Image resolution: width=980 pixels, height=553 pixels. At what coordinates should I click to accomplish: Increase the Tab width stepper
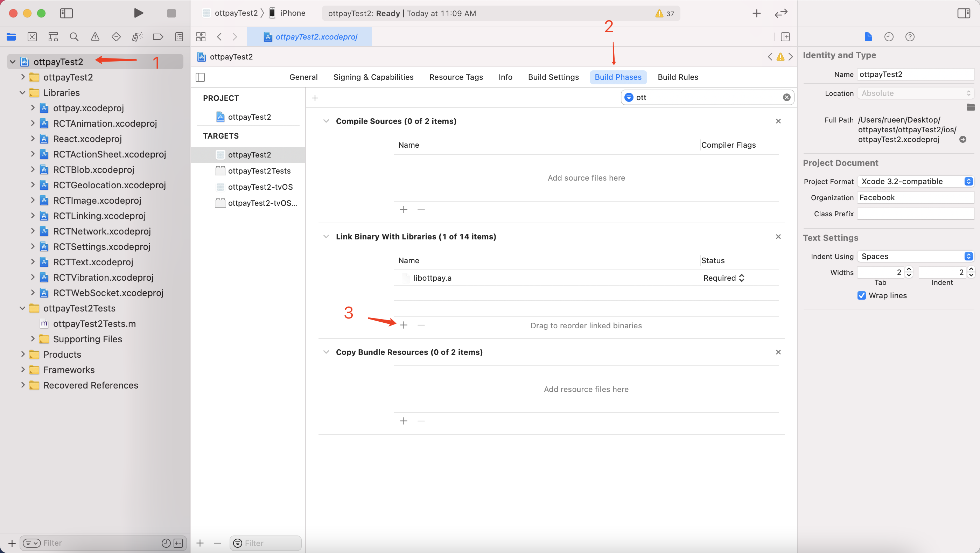[909, 269]
